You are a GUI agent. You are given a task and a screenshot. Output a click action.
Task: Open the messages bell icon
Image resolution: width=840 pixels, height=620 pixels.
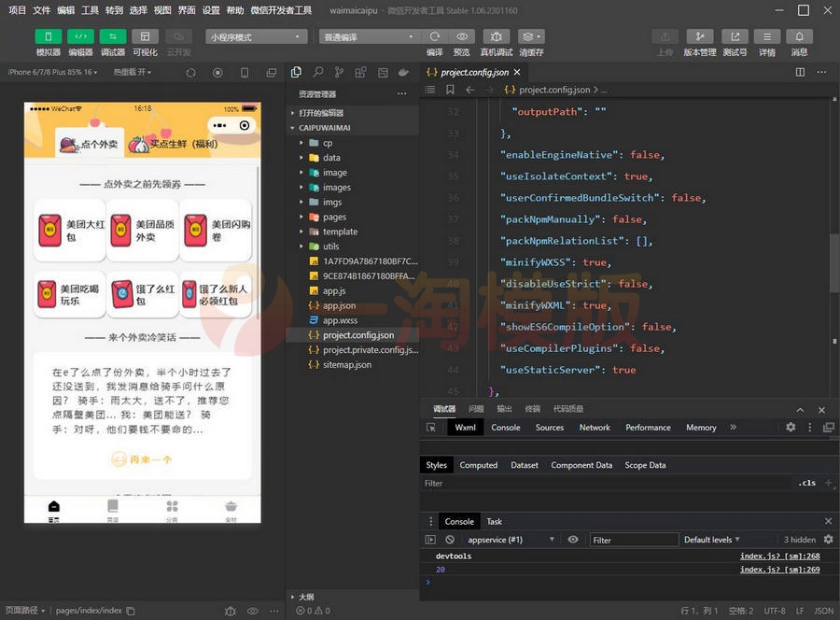point(799,36)
